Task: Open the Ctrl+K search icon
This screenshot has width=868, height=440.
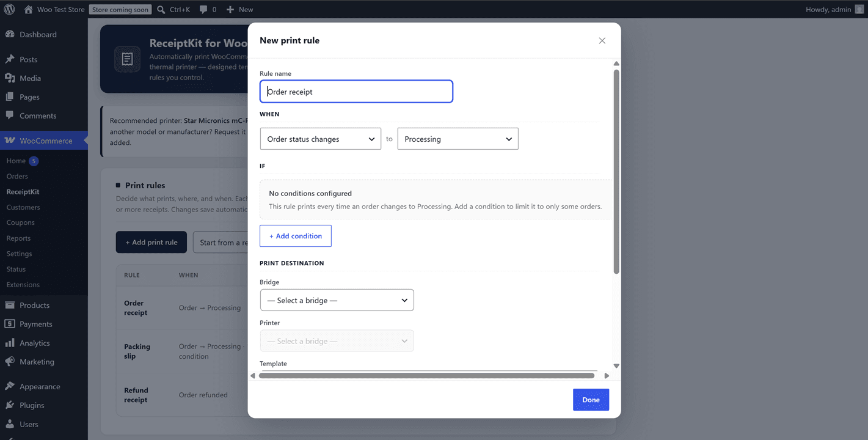Action: pos(161,9)
